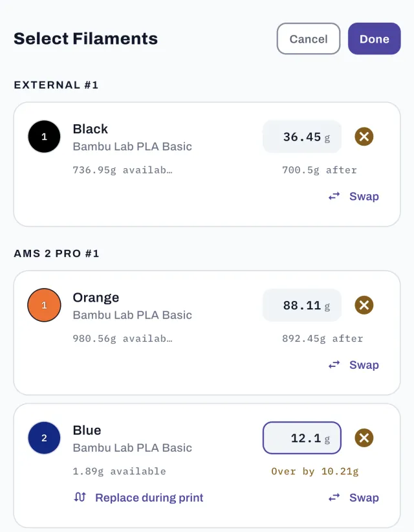The image size is (414, 532).
Task: Remove the Black filament with X icon
Action: click(364, 137)
